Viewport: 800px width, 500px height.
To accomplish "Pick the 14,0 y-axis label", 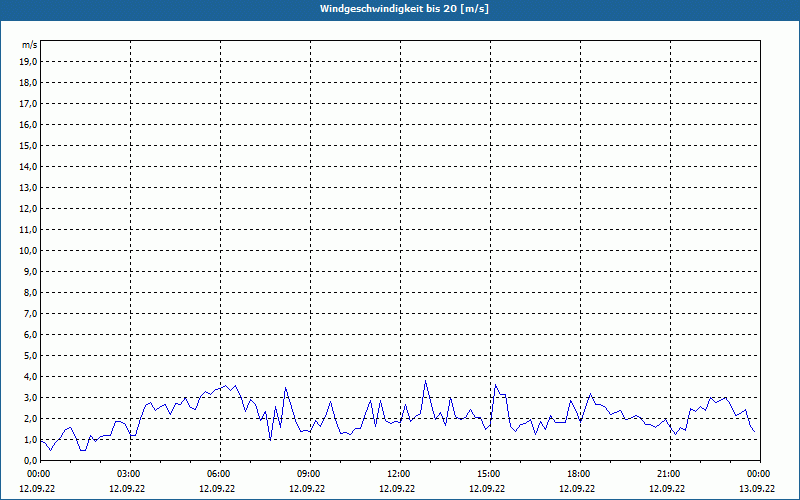I will [29, 166].
